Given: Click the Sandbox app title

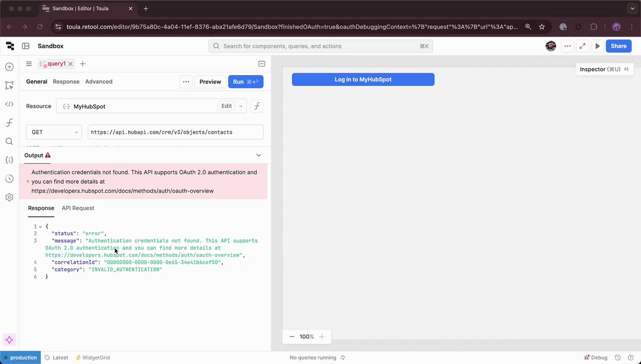Looking at the screenshot, I should coord(51,46).
